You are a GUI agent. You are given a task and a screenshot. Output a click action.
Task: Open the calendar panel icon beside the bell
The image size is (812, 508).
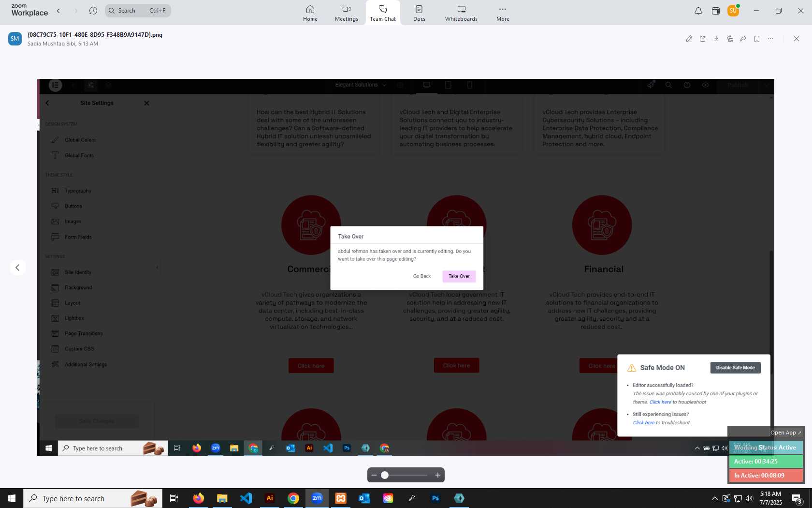pyautogui.click(x=716, y=11)
